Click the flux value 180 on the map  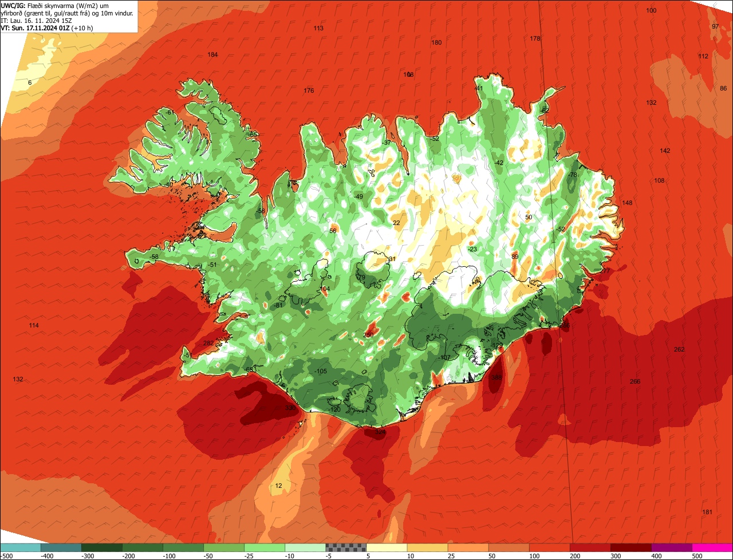point(436,42)
